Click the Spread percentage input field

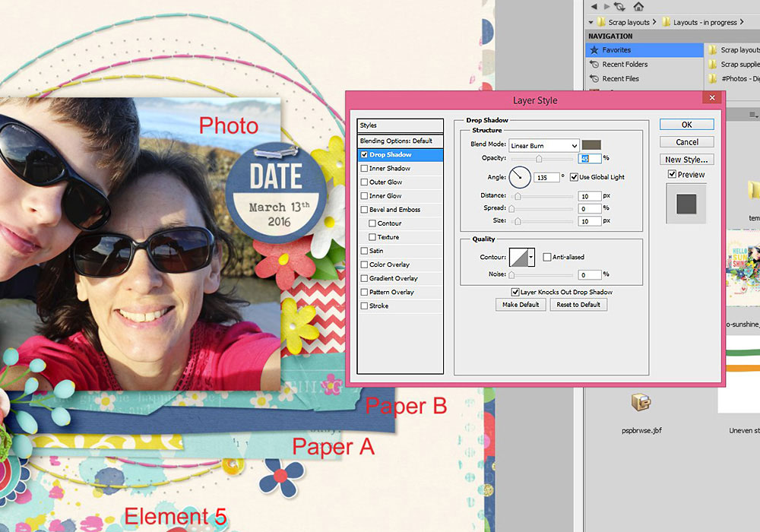click(x=590, y=209)
